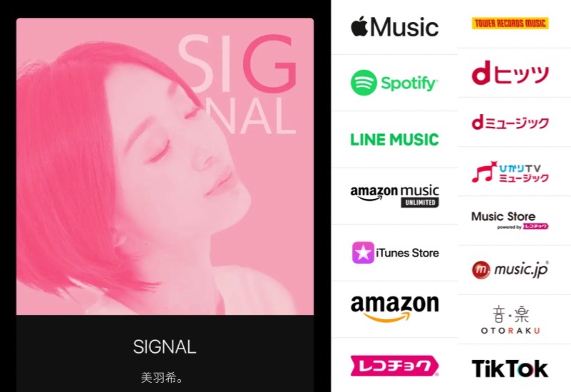Click the artist name 美羽希。

coord(162,378)
